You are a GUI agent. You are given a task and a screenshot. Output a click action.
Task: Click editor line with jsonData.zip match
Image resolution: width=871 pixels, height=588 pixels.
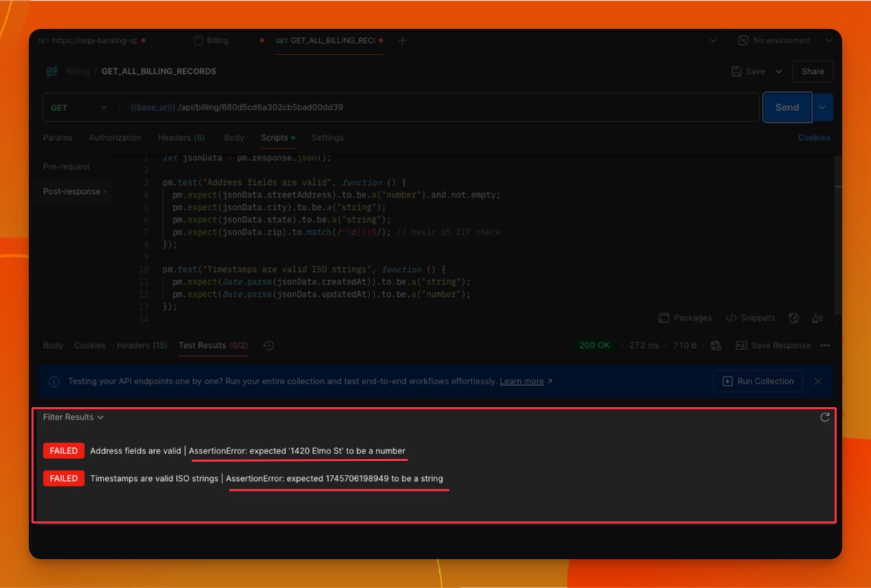[336, 232]
